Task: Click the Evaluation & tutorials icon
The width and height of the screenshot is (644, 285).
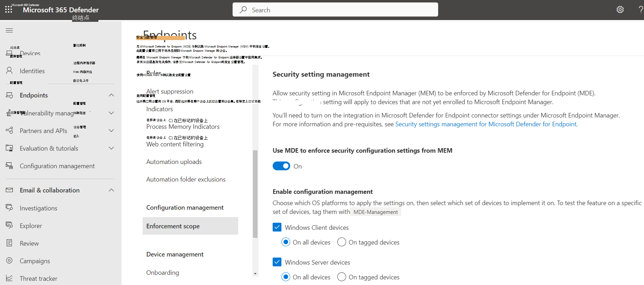Action: tap(9, 148)
